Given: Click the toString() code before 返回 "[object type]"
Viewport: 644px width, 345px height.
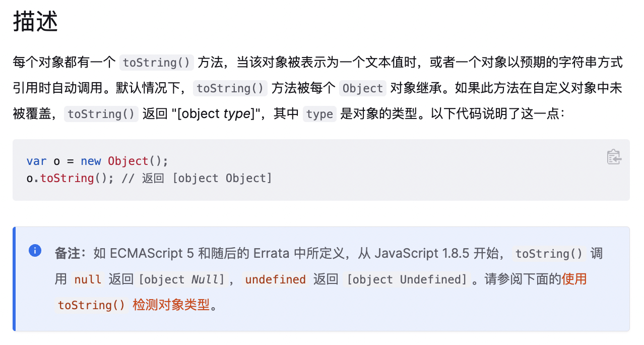Looking at the screenshot, I should 101,114.
